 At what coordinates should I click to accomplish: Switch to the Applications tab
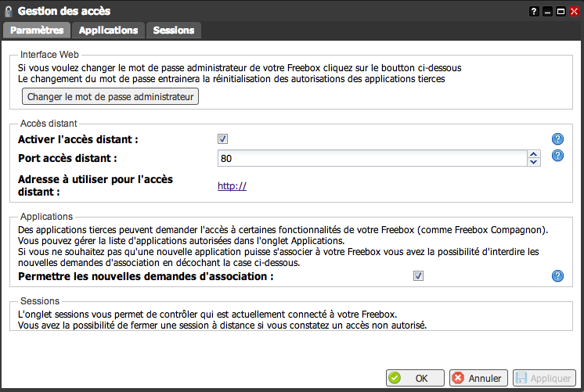(x=108, y=31)
